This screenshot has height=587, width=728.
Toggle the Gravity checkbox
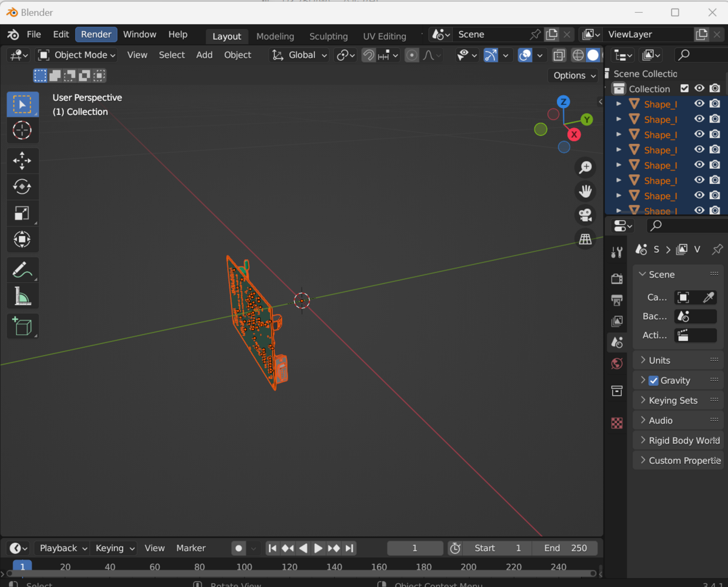pyautogui.click(x=653, y=381)
